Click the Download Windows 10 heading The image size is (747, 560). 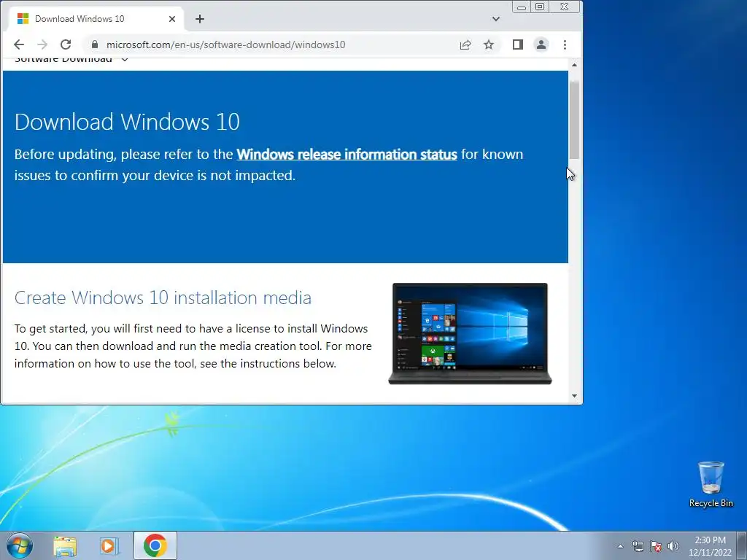[127, 122]
